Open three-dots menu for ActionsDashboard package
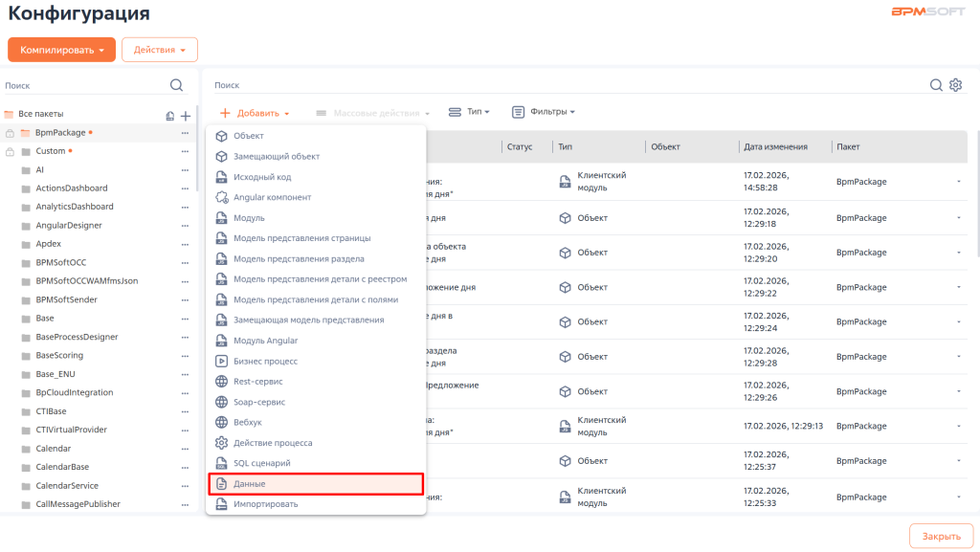This screenshot has width=980, height=552. point(185,188)
